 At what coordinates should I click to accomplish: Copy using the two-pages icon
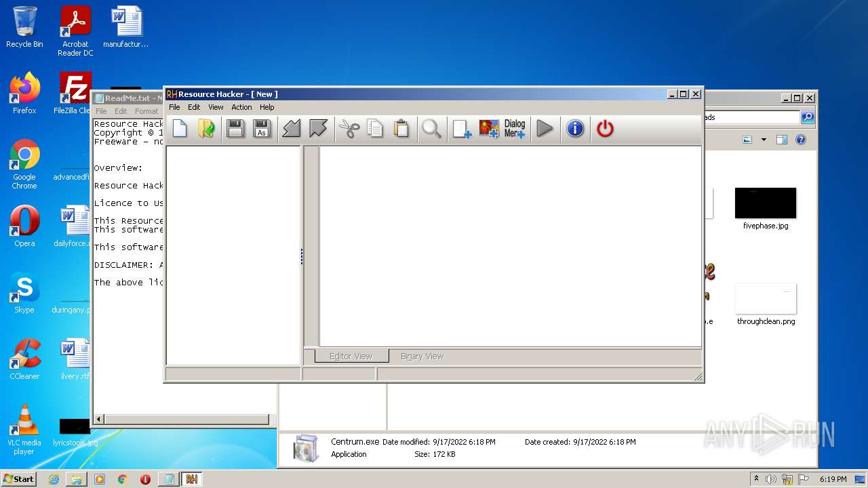(375, 128)
